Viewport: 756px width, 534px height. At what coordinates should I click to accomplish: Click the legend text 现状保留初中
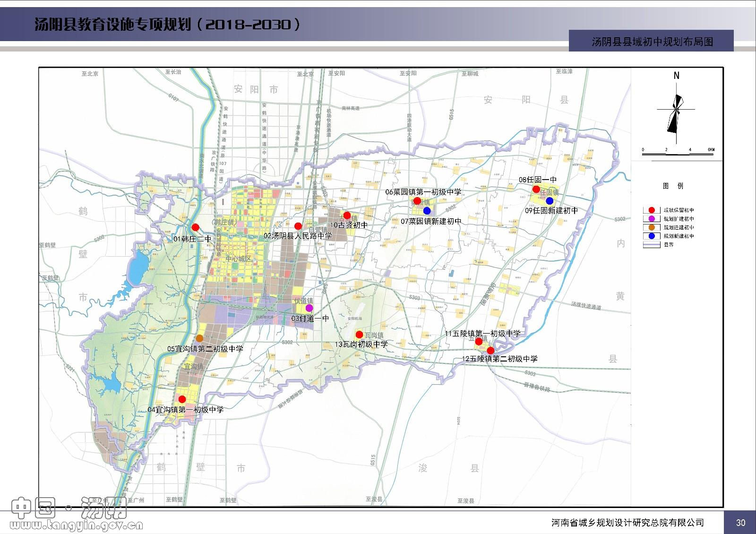pyautogui.click(x=679, y=210)
